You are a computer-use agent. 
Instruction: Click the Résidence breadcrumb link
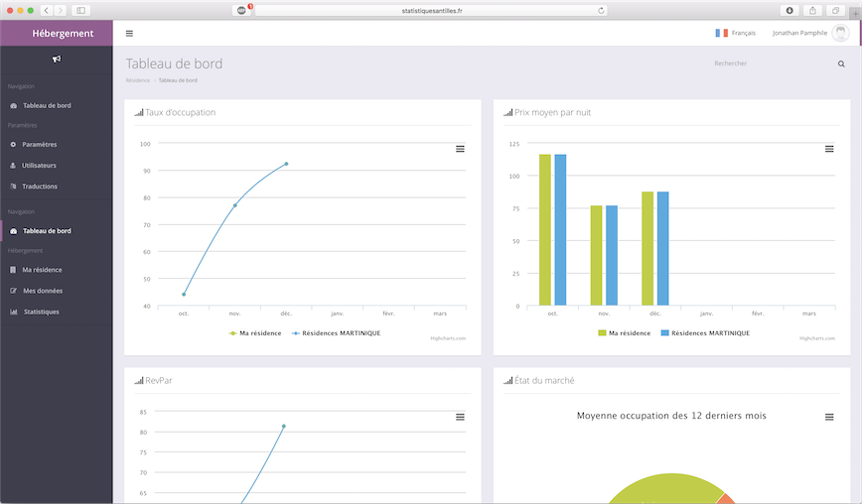(x=137, y=80)
